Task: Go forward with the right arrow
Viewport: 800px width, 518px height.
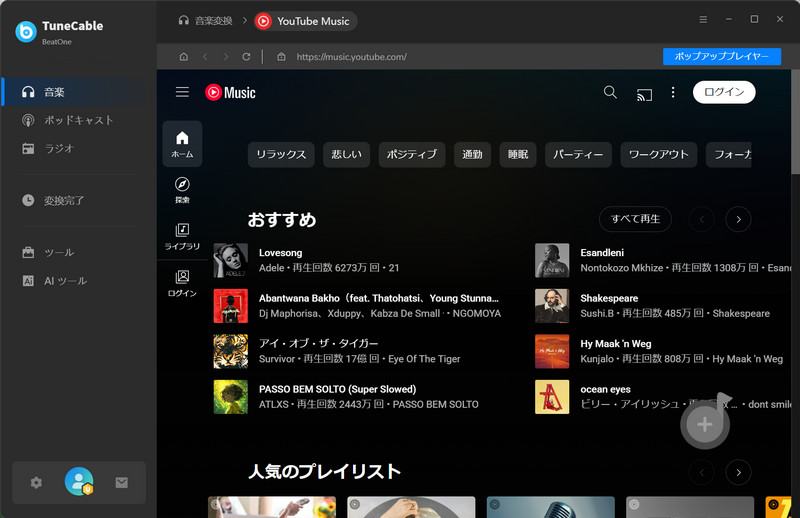Action: tap(226, 57)
